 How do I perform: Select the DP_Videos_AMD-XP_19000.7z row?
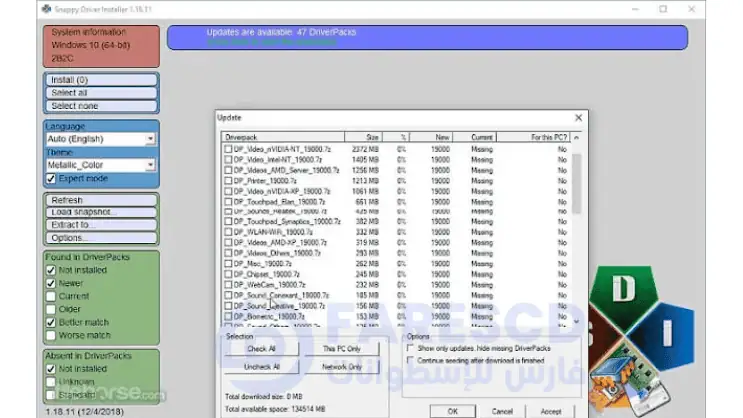(x=396, y=243)
